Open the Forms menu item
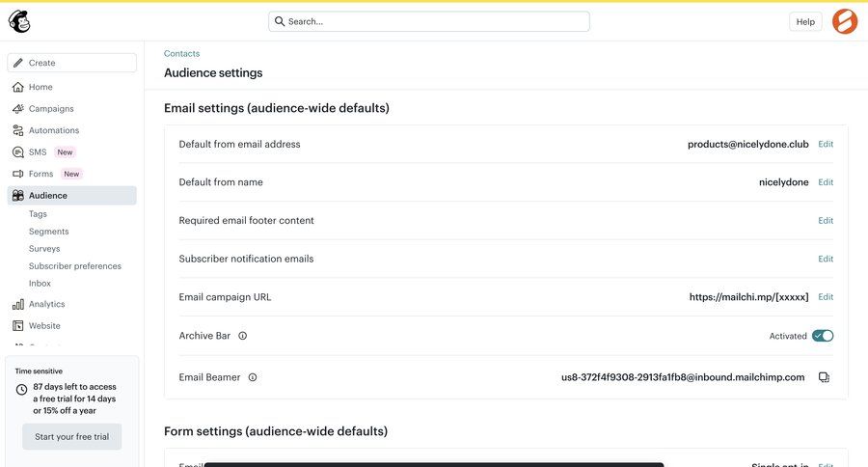Image resolution: width=868 pixels, height=467 pixels. click(x=72, y=174)
